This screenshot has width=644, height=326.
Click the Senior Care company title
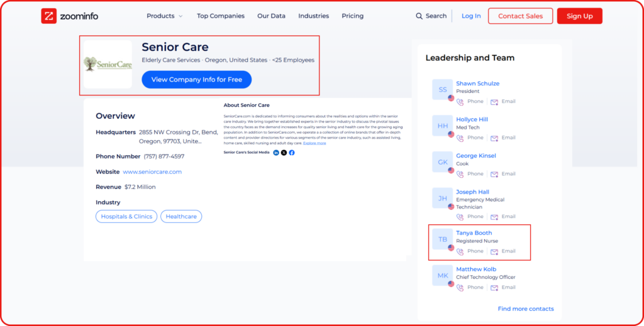click(175, 46)
